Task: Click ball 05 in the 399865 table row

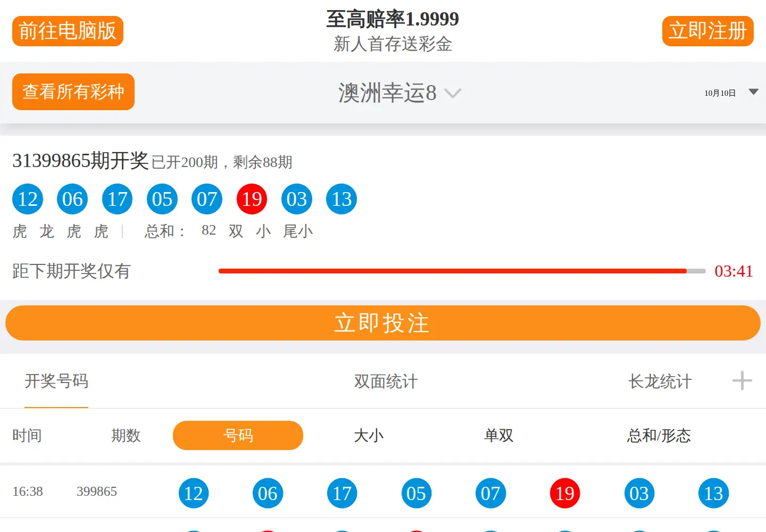Action: 416,493
